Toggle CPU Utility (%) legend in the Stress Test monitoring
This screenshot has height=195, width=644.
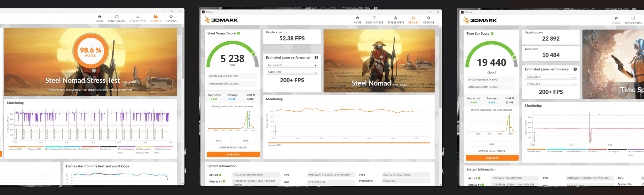[108, 148]
